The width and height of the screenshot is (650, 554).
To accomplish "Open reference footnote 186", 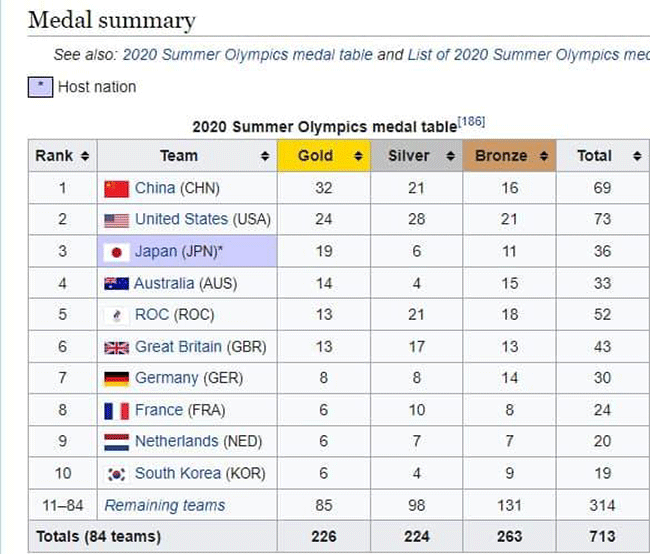I will pos(471,122).
